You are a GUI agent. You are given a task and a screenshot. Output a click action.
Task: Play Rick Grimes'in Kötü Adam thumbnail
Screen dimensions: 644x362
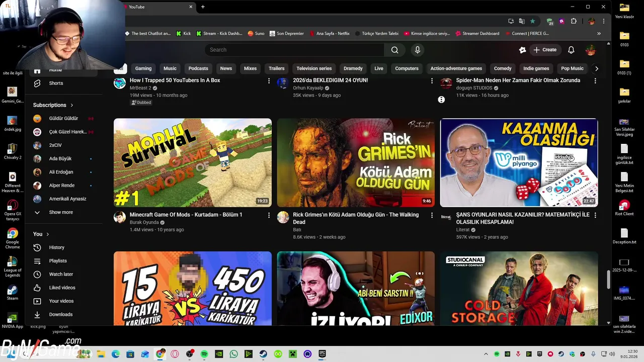coord(356,163)
